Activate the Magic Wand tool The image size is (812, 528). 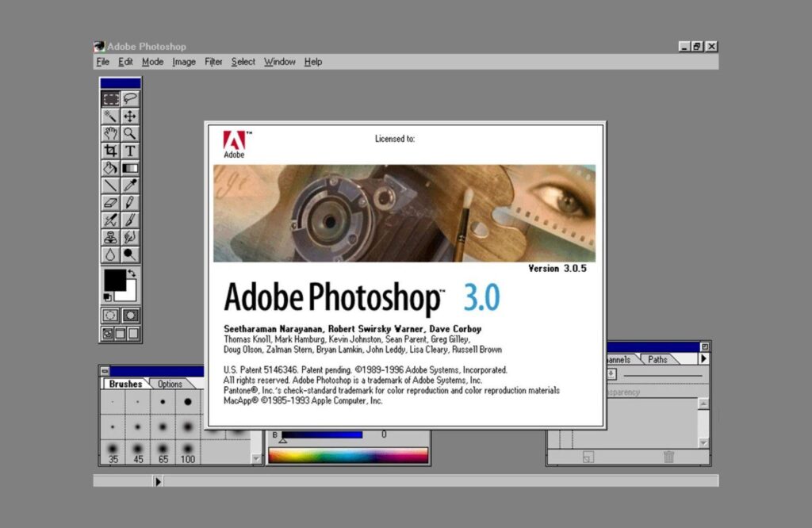111,116
